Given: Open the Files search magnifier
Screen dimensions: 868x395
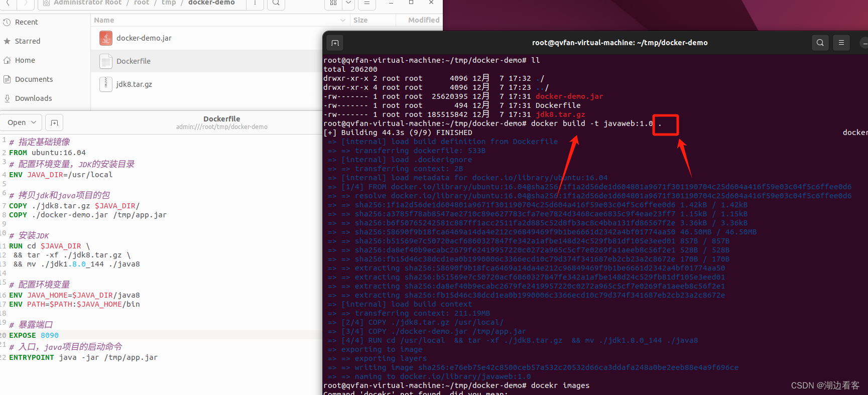Looking at the screenshot, I should 276,3.
